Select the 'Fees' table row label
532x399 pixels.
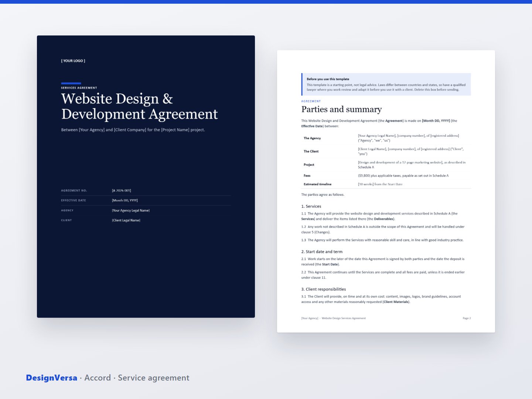coord(307,176)
